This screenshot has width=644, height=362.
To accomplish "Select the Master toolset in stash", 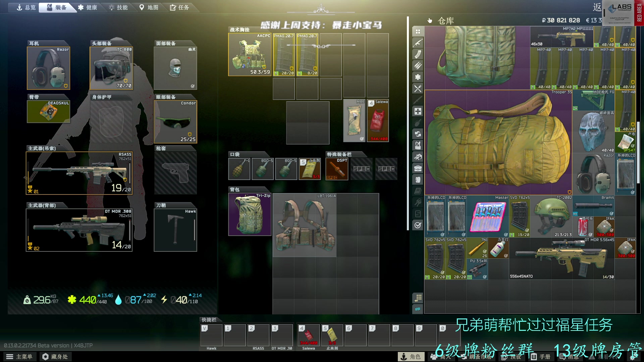I will [x=488, y=216].
